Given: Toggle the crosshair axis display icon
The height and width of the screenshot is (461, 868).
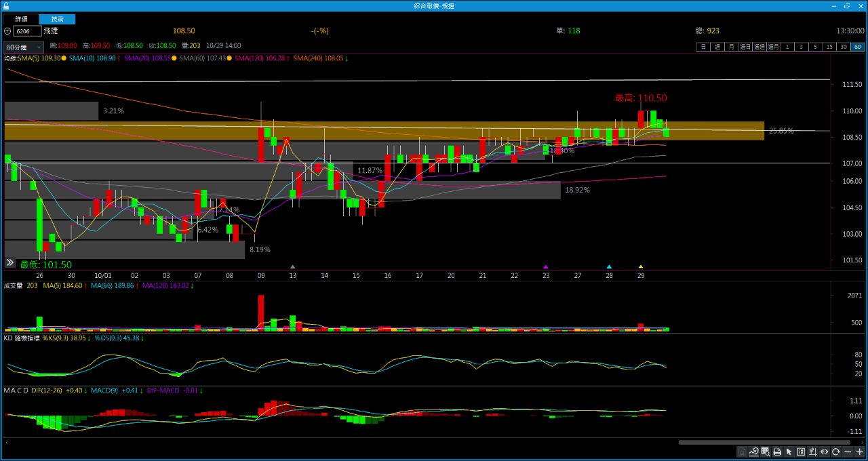Looking at the screenshot, I should (812, 452).
